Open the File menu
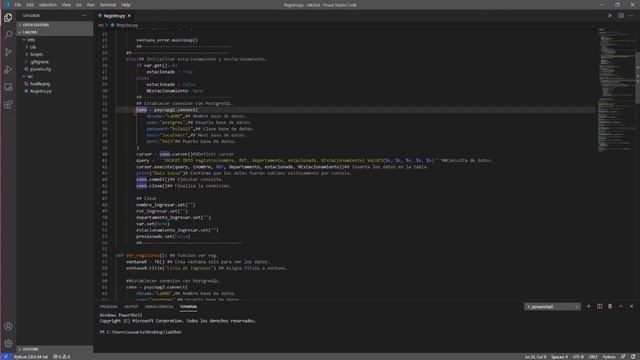 (18, 5)
